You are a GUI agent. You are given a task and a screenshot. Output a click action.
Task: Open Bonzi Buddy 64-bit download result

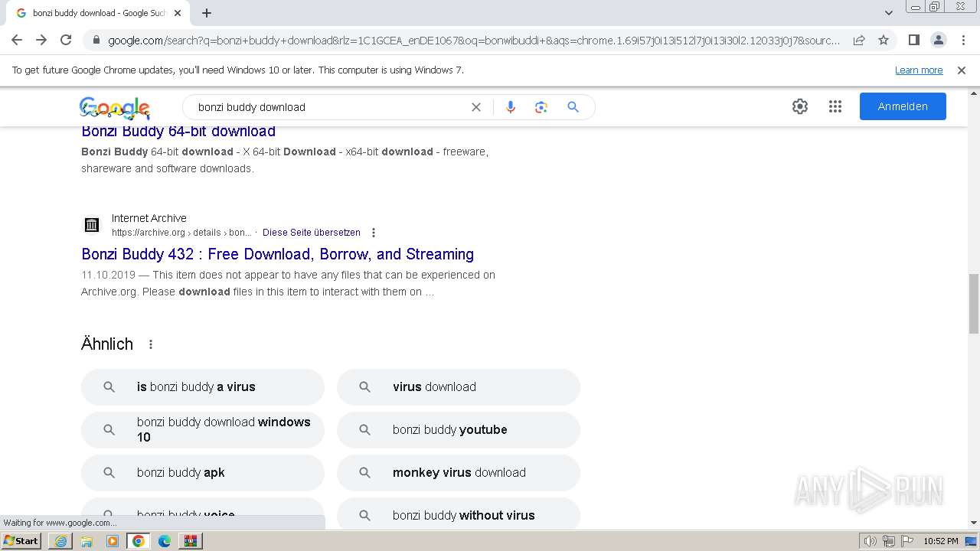[x=178, y=132]
